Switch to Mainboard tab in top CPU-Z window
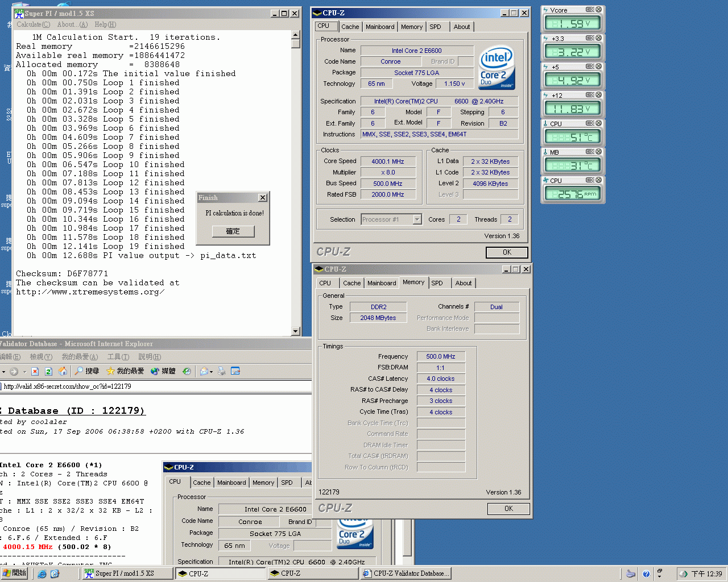Image resolution: width=728 pixels, height=582 pixels. click(380, 27)
